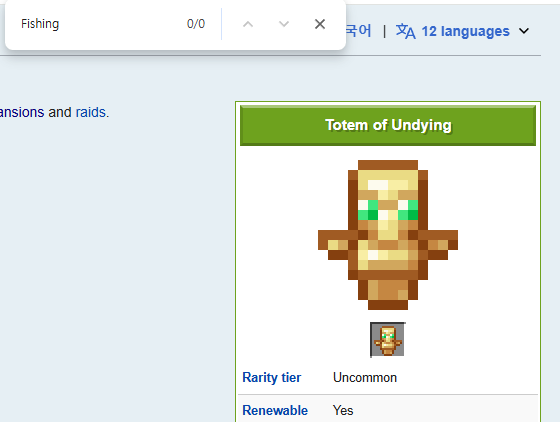Select the Yes renewable value
Viewport: 560px width, 422px height.
(343, 411)
